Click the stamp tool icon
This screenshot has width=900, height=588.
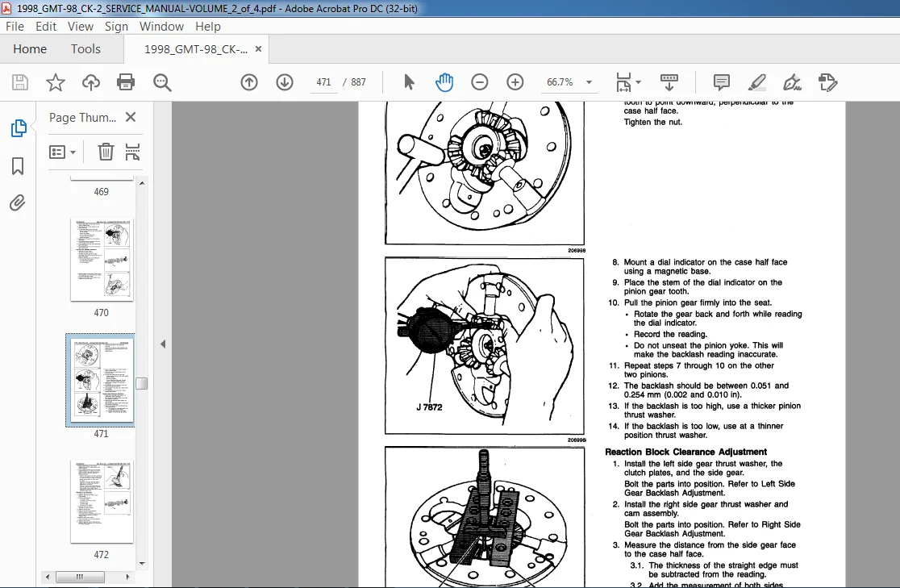[x=827, y=82]
